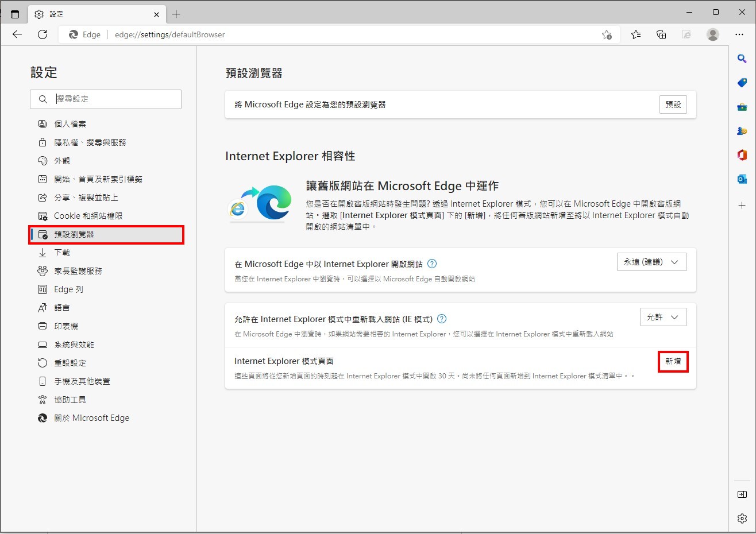Click the 新增 button for IE mode pages
756x534 pixels.
pyautogui.click(x=673, y=361)
